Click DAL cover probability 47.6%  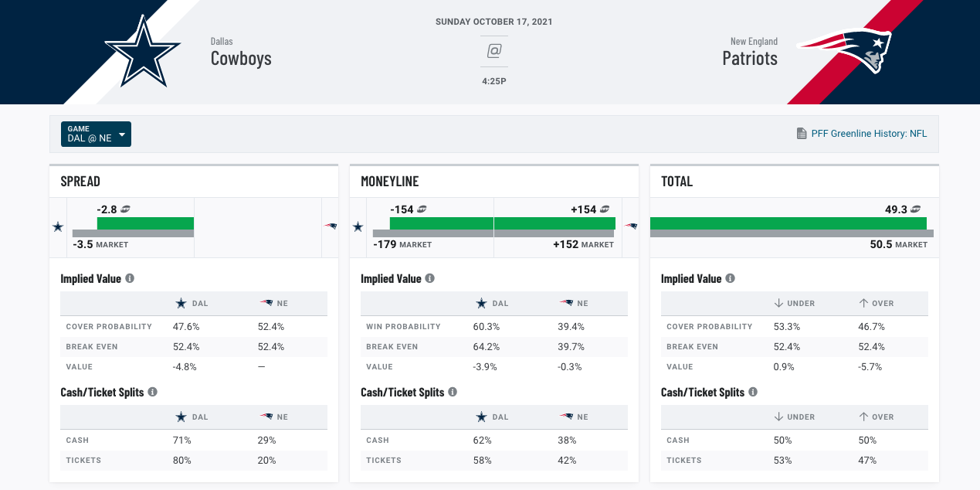pos(187,326)
